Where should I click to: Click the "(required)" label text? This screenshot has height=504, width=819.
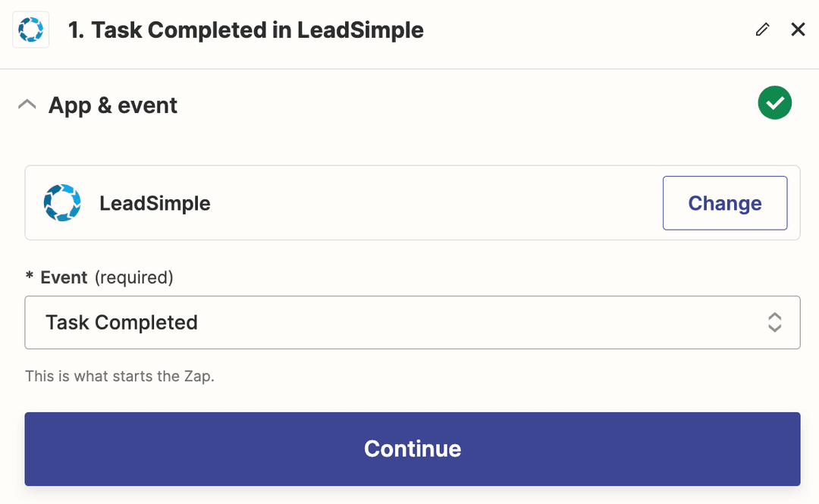(133, 277)
